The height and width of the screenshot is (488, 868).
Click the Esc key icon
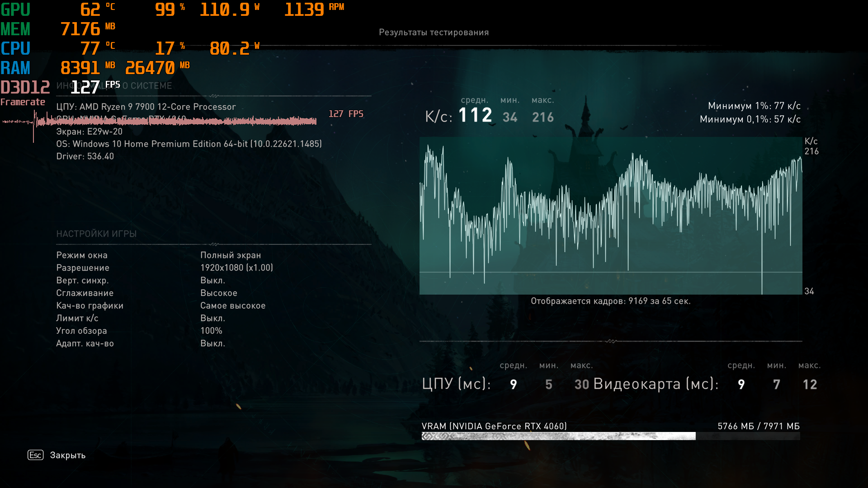[x=36, y=455]
